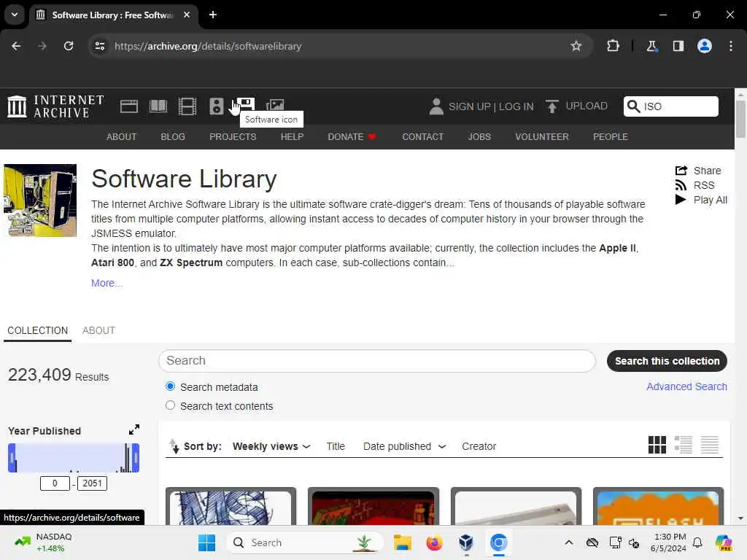Go back to the previous page

tap(16, 46)
